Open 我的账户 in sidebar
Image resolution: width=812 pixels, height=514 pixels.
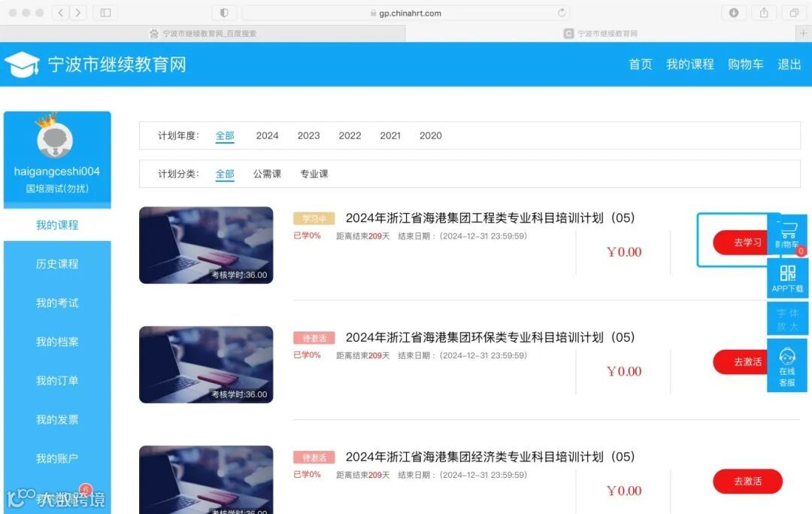(x=57, y=458)
